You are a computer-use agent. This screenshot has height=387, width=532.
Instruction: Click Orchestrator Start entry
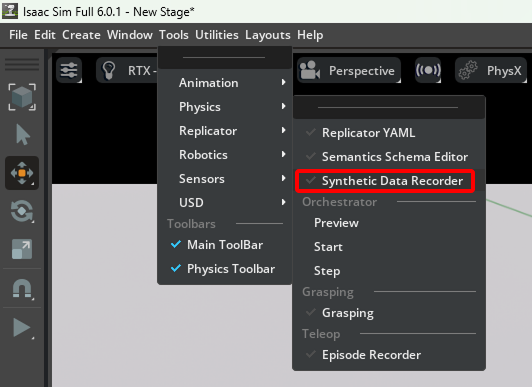[x=389, y=247]
